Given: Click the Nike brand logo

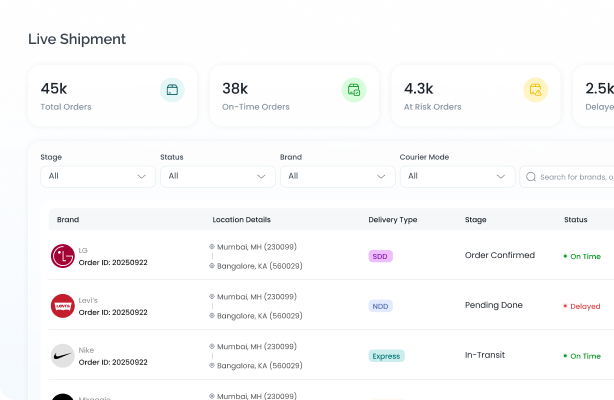Looking at the screenshot, I should pos(63,355).
